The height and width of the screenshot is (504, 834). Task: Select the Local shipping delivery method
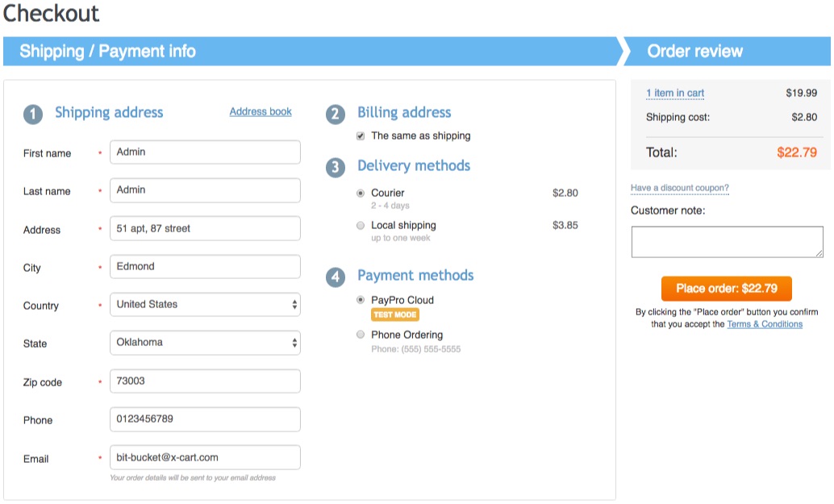pyautogui.click(x=361, y=225)
